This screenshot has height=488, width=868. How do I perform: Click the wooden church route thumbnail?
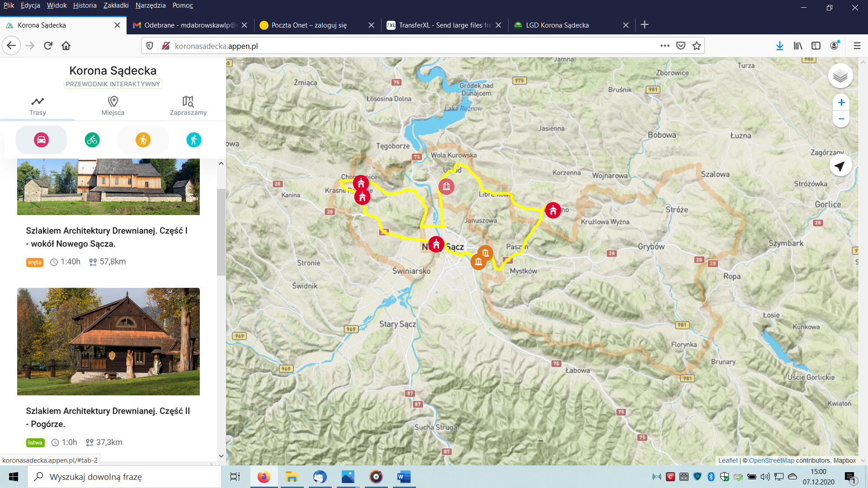pos(108,187)
